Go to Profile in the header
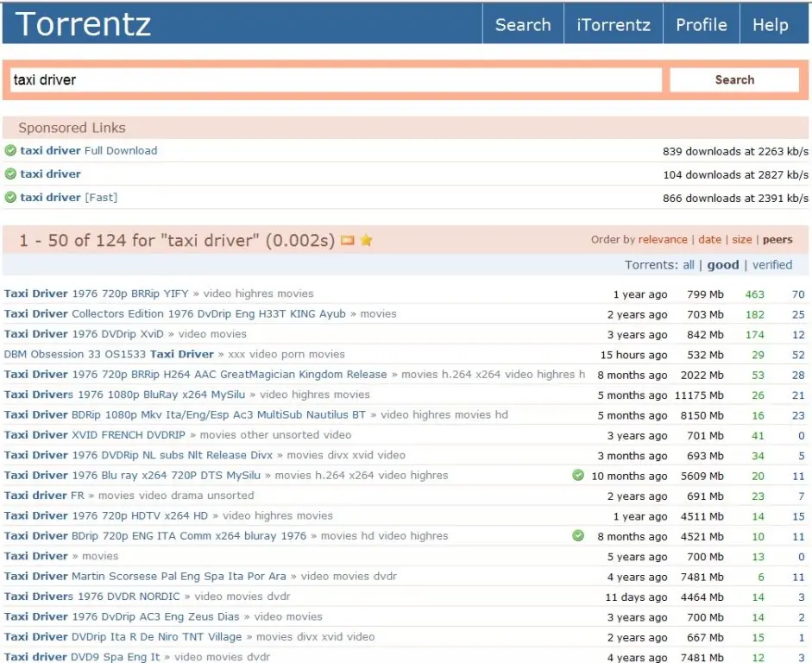The height and width of the screenshot is (663, 812). [x=702, y=24]
